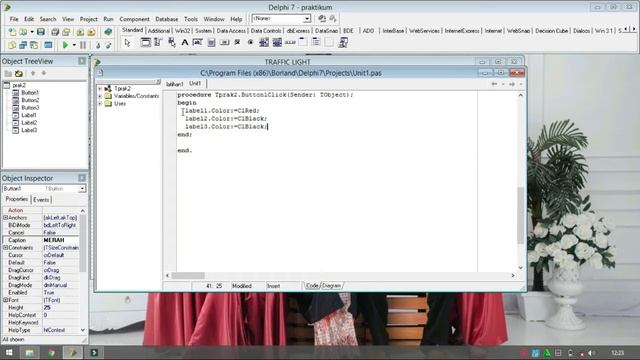Screen dimensions: 640x360
Task: Close the Object TreeView panel
Action: click(82, 61)
